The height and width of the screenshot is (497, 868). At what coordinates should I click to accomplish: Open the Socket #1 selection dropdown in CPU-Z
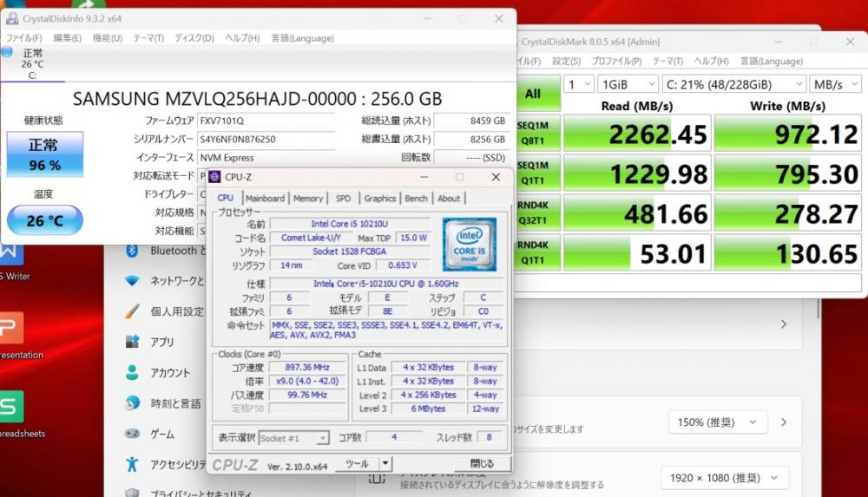[294, 438]
